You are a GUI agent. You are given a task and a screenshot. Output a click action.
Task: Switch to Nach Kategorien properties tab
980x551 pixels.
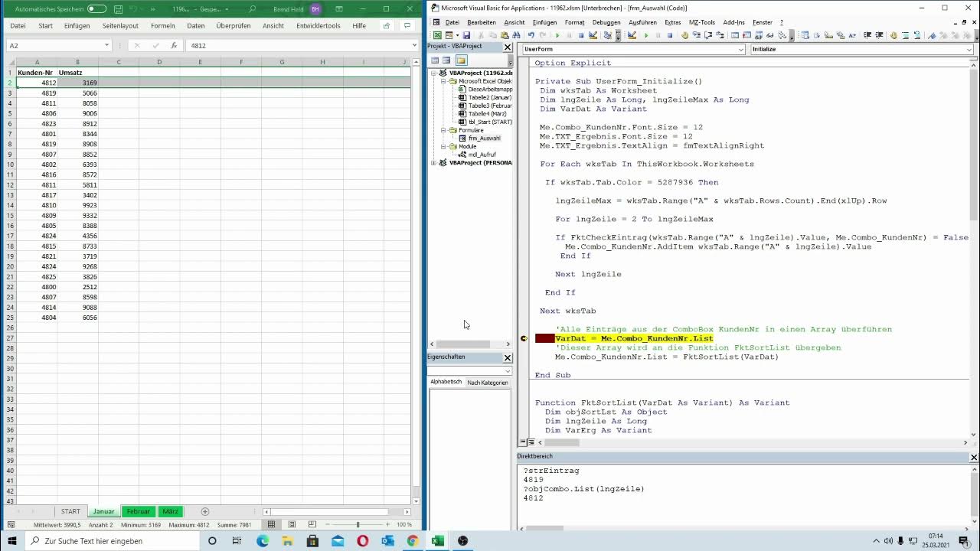tap(488, 383)
